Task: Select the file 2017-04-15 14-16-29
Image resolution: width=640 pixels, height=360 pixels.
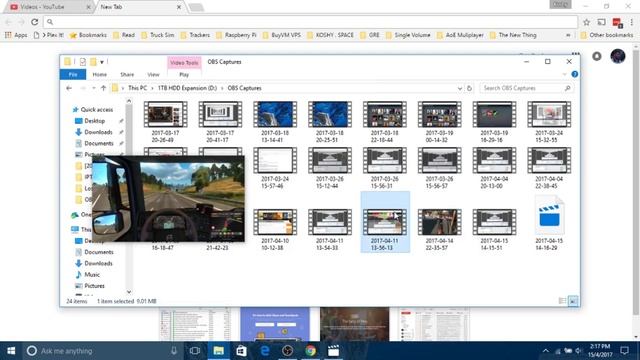Action: tap(549, 224)
